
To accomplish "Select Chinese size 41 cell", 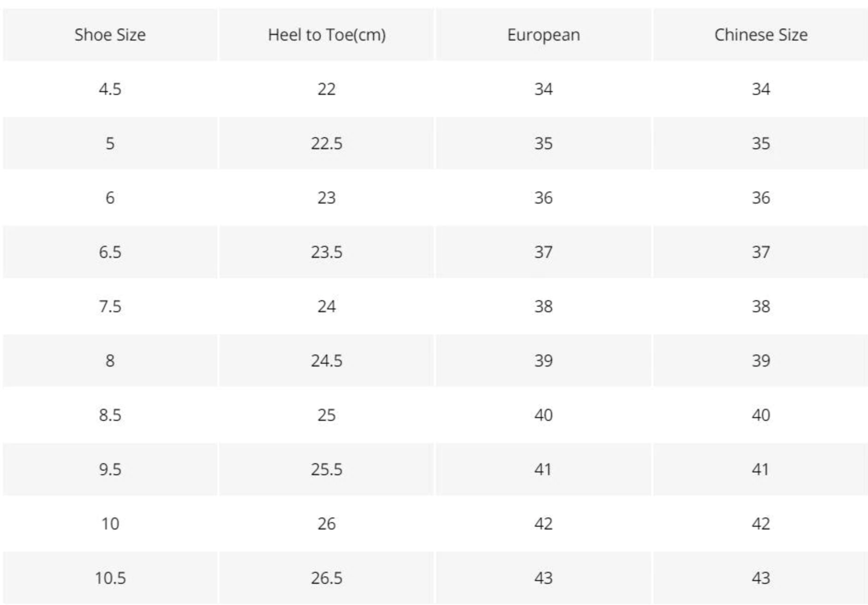I will tap(761, 469).
